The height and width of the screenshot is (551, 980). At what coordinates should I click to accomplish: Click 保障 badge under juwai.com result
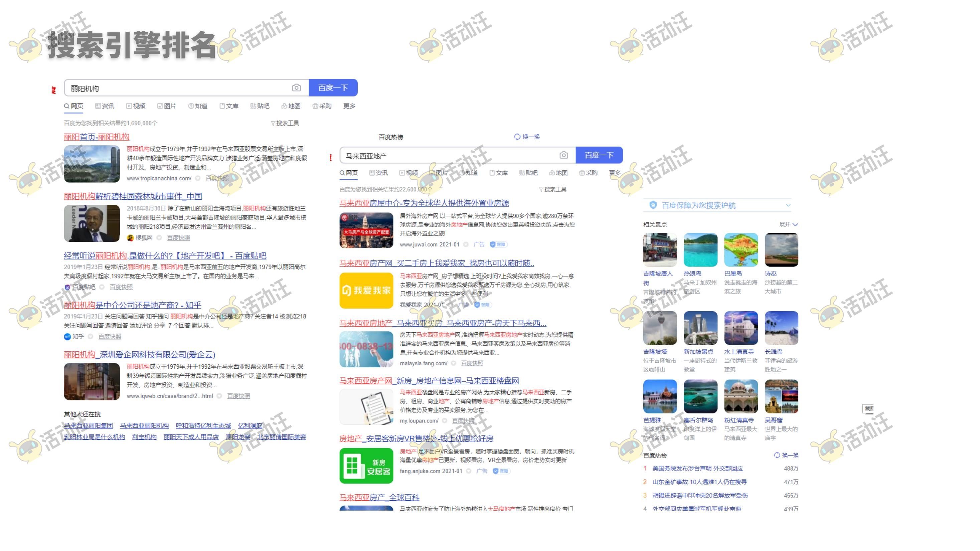coord(498,244)
